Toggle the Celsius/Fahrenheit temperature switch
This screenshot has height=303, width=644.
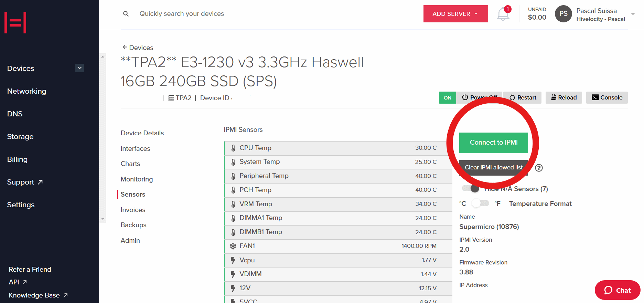pos(480,203)
